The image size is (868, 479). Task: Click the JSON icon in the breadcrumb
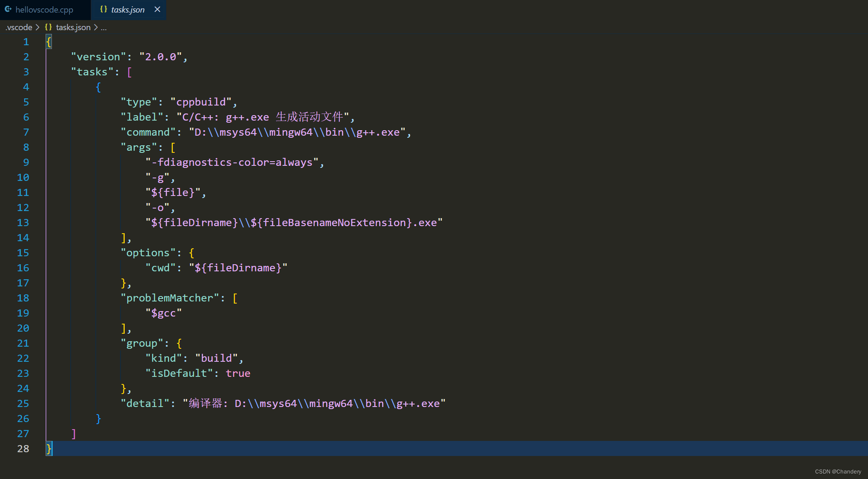click(x=49, y=27)
